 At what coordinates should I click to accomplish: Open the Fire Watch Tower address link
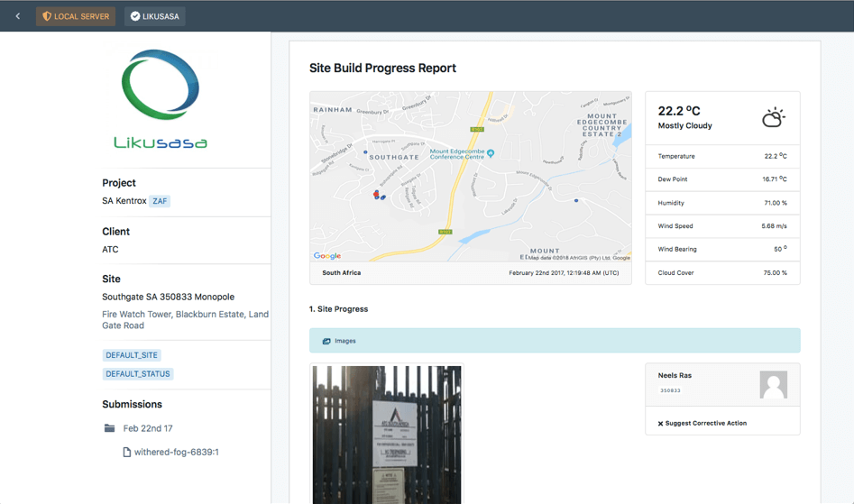coord(185,320)
